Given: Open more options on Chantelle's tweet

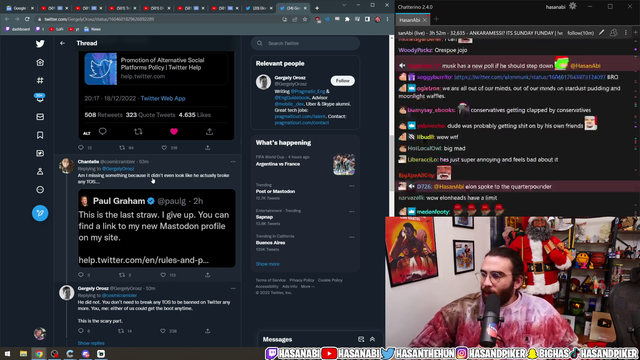Looking at the screenshot, I should 233,162.
